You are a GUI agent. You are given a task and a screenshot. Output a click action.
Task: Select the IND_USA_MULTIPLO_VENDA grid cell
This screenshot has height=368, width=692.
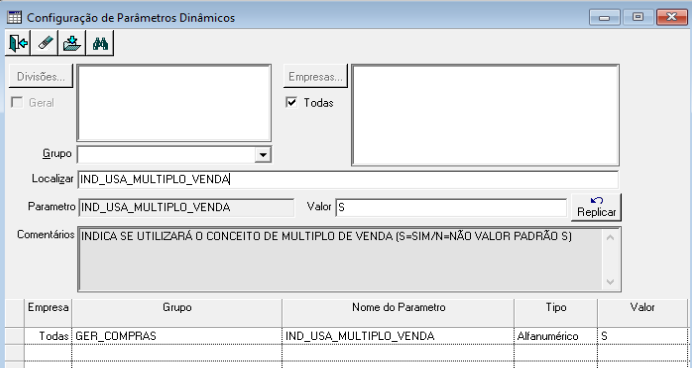point(398,336)
